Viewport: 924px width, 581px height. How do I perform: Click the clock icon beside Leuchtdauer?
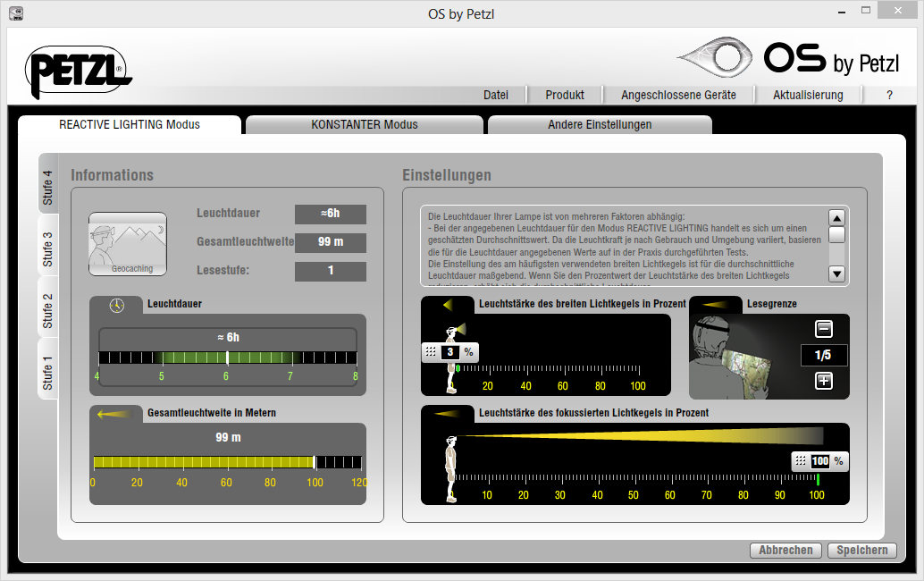point(117,305)
